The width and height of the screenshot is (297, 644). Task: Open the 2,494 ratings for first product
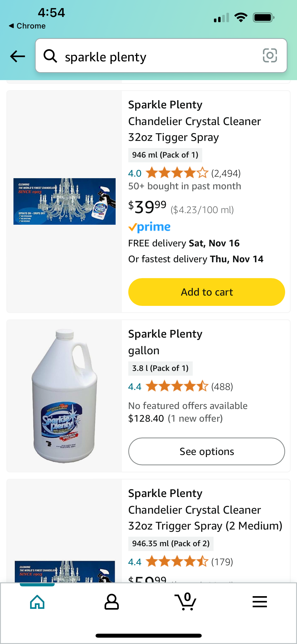click(x=226, y=173)
